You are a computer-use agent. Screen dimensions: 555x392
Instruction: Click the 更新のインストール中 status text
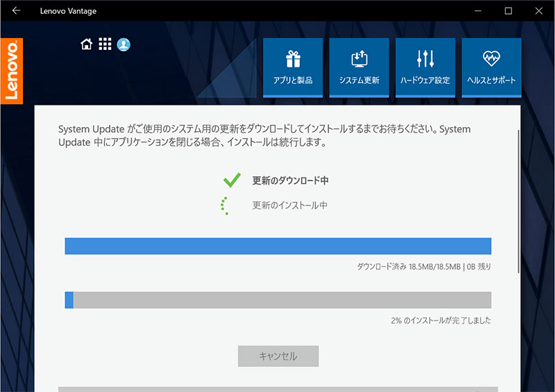point(289,205)
